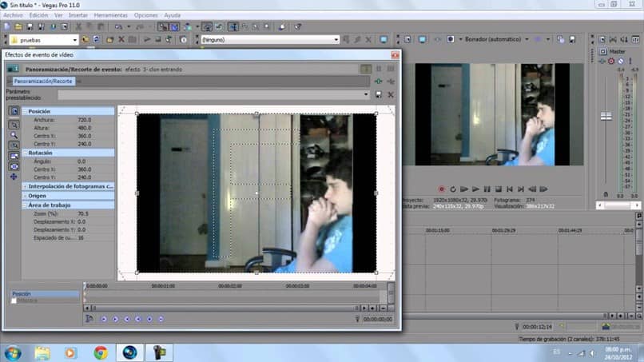Open Chrome from Windows taskbar
644x362 pixels.
pyautogui.click(x=101, y=352)
